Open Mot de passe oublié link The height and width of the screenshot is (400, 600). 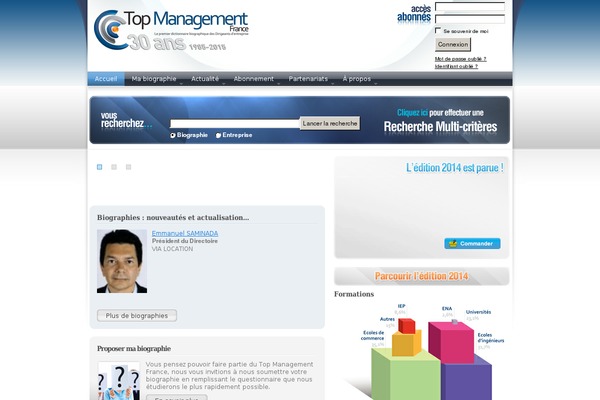tap(460, 59)
